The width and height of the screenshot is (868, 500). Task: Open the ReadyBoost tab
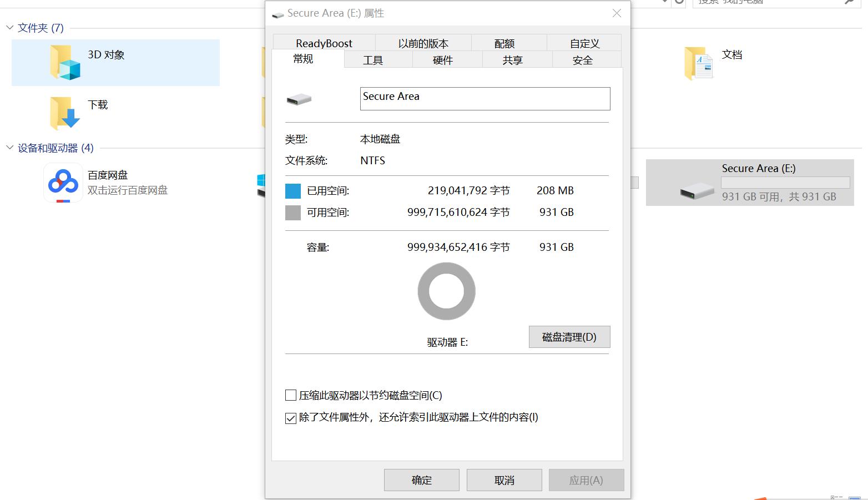pos(324,43)
